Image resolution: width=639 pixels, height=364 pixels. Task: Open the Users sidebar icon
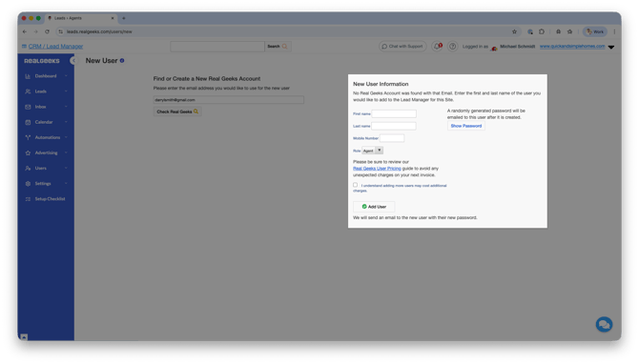28,168
